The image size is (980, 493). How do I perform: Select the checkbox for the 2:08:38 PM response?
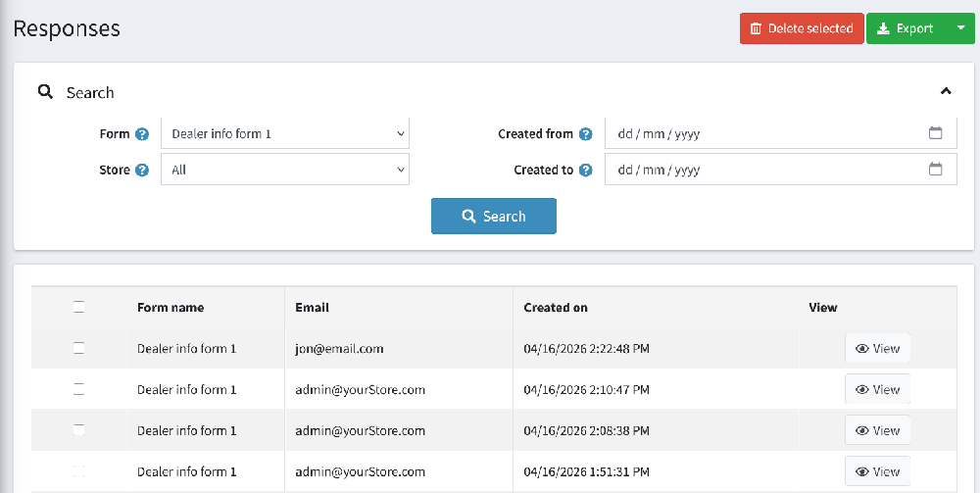pos(78,430)
